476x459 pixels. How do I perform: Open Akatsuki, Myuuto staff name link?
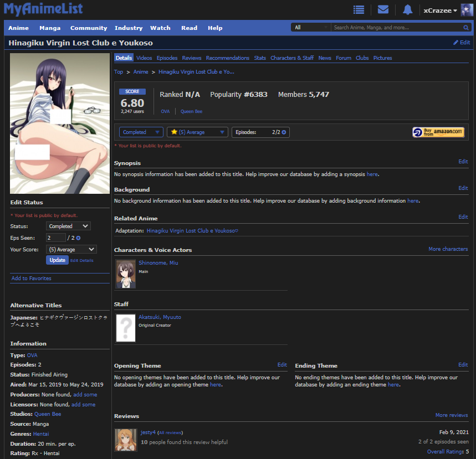(x=160, y=317)
